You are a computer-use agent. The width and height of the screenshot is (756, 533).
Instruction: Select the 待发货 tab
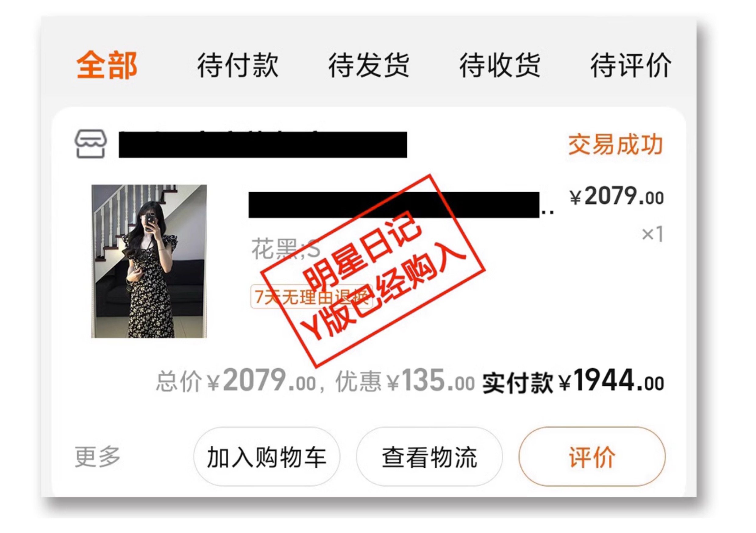coord(369,65)
